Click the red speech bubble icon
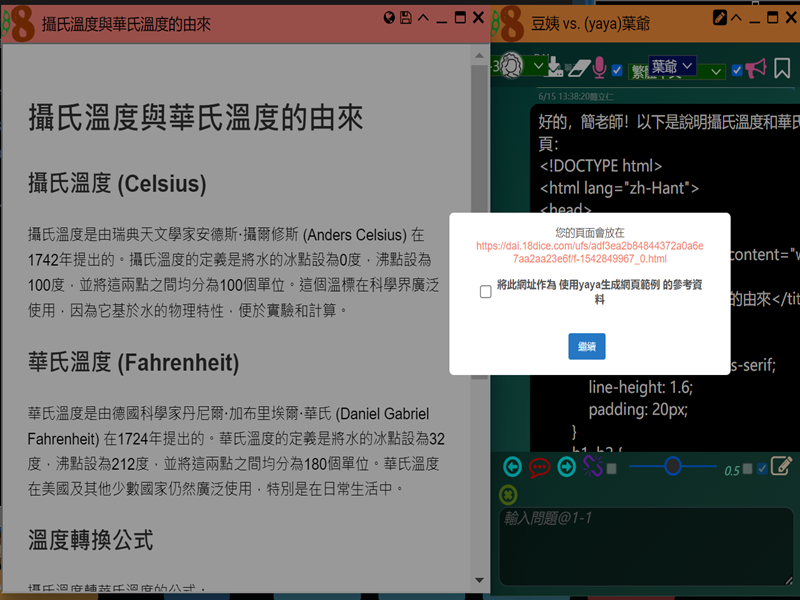Image resolution: width=800 pixels, height=600 pixels. point(540,467)
